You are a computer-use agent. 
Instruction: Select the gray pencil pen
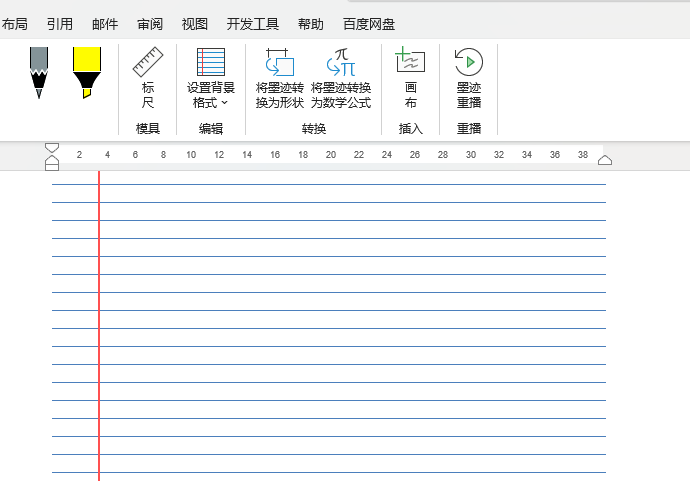(x=39, y=73)
